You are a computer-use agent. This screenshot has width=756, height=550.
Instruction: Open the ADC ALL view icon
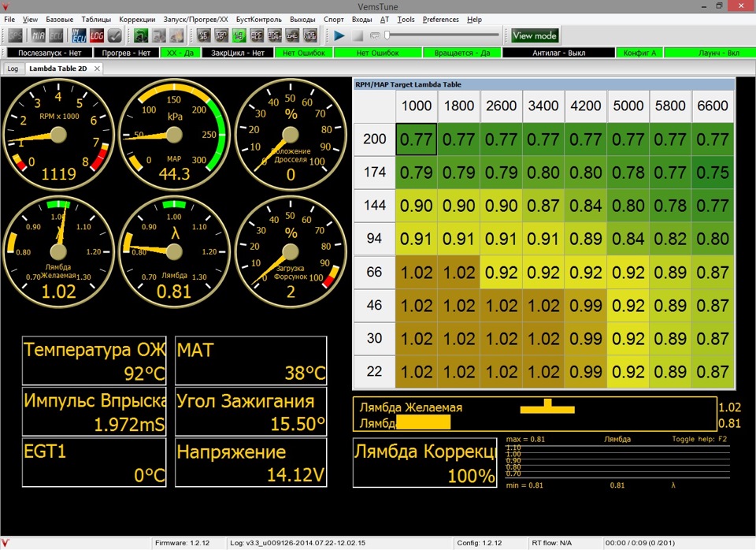tap(257, 35)
